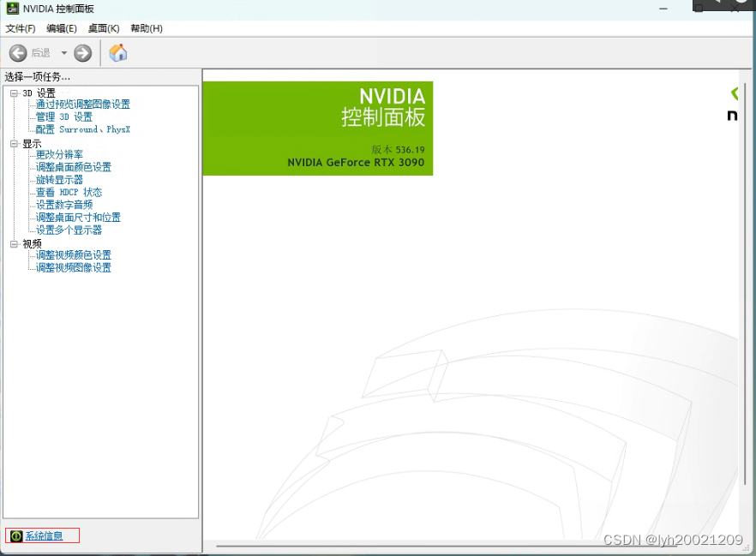The height and width of the screenshot is (556, 756).
Task: Open the 系统信息 link
Action: (x=44, y=535)
